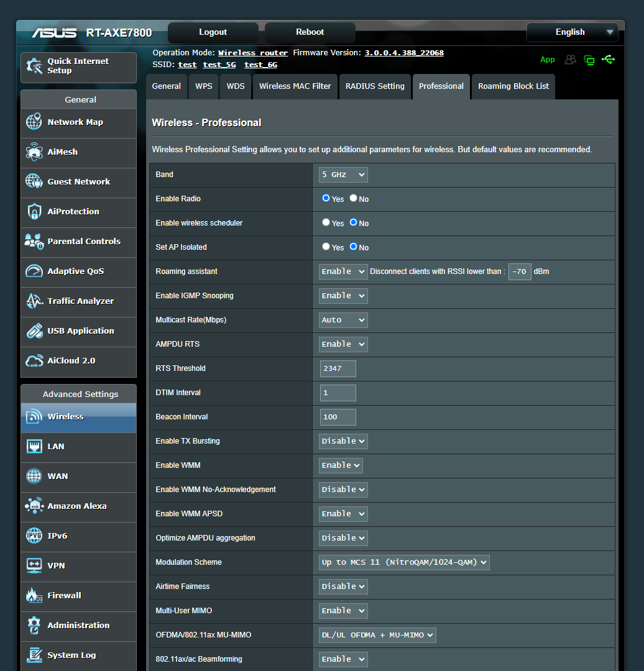The height and width of the screenshot is (671, 644).
Task: Click the guest users status icon in header
Action: coord(571,60)
